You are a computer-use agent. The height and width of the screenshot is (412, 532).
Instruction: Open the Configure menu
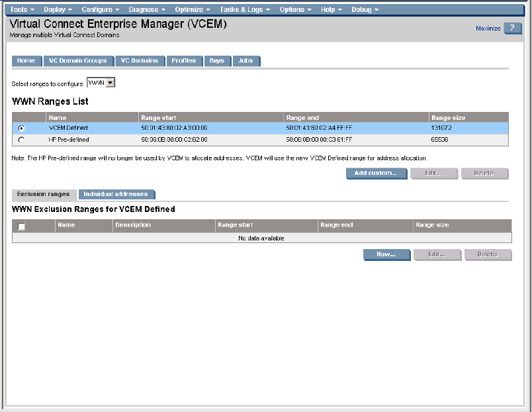point(101,9)
